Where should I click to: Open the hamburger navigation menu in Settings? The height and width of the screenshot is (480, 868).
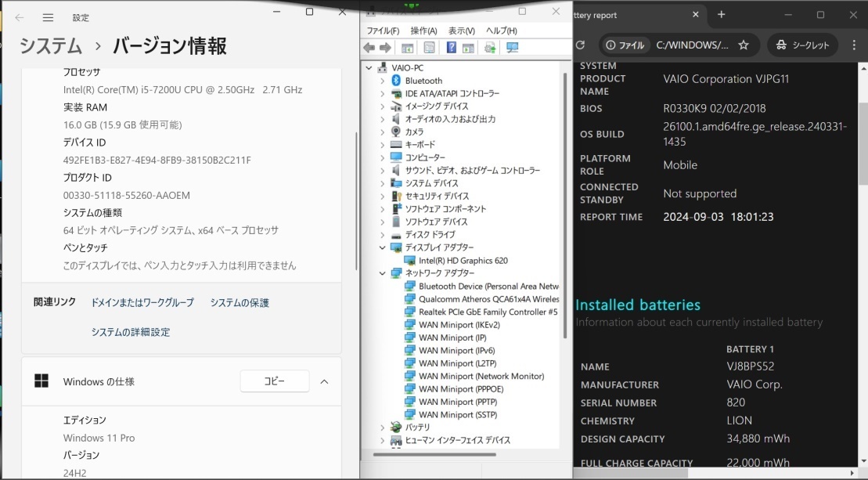(x=49, y=18)
